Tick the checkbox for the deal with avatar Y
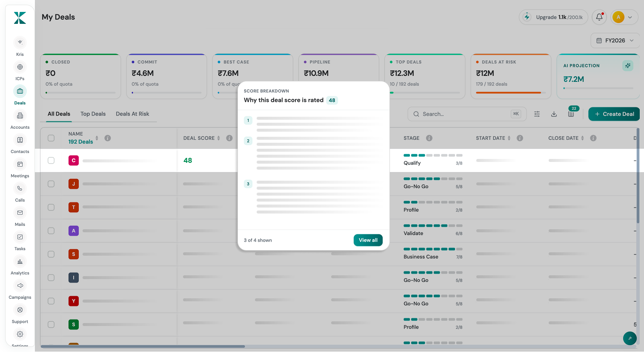Image resolution: width=644 pixels, height=352 pixels. pos(51,301)
